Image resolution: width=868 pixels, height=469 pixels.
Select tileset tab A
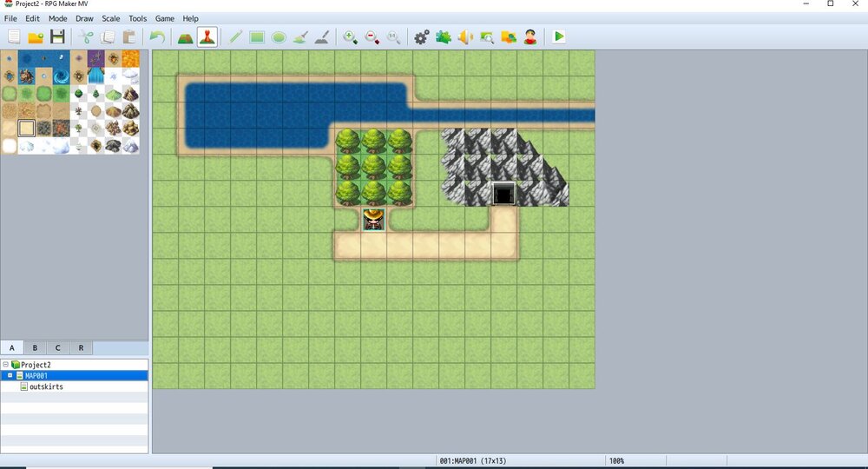11,347
